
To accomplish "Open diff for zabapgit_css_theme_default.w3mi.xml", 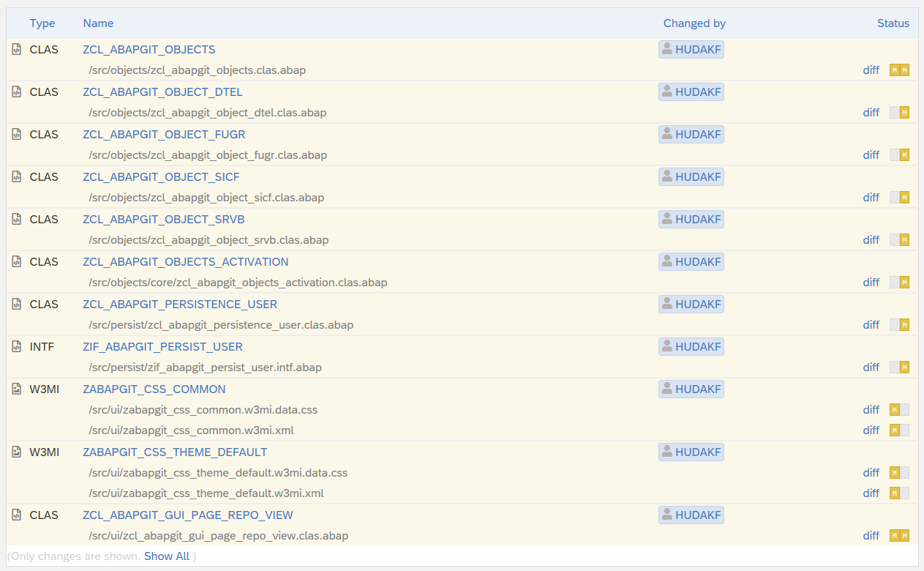I will point(871,493).
